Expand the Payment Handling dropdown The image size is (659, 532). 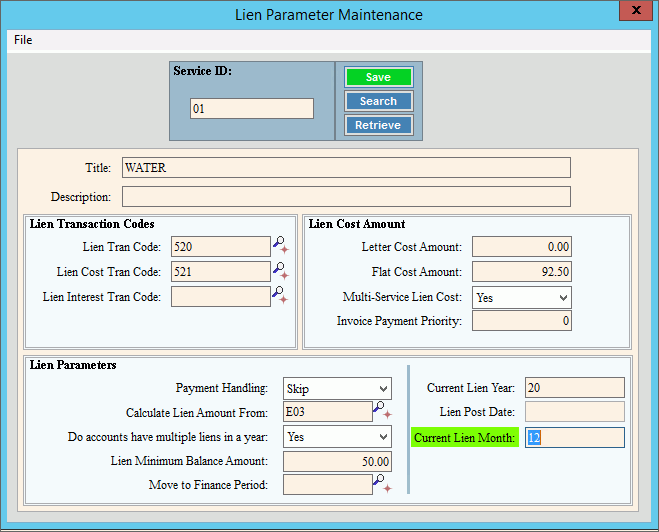383,389
